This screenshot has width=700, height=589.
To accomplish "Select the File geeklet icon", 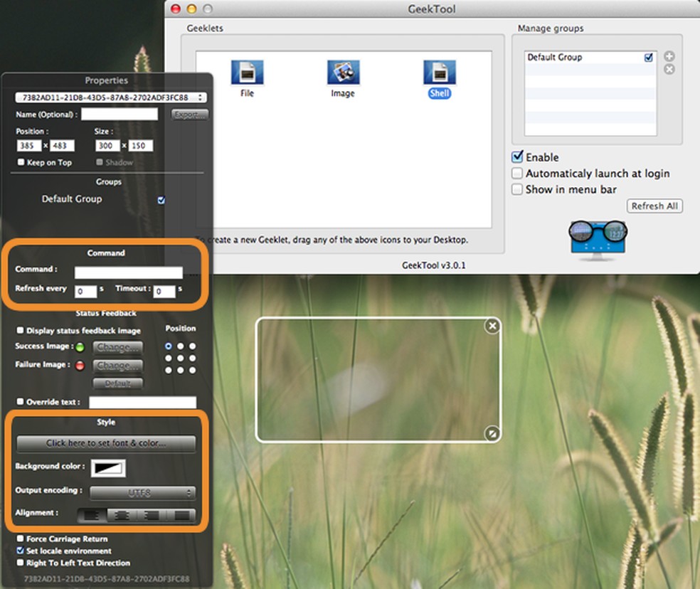I will click(247, 73).
